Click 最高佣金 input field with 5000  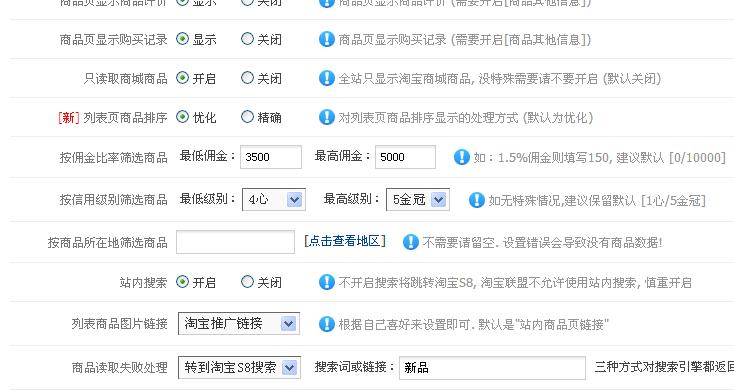tap(405, 157)
